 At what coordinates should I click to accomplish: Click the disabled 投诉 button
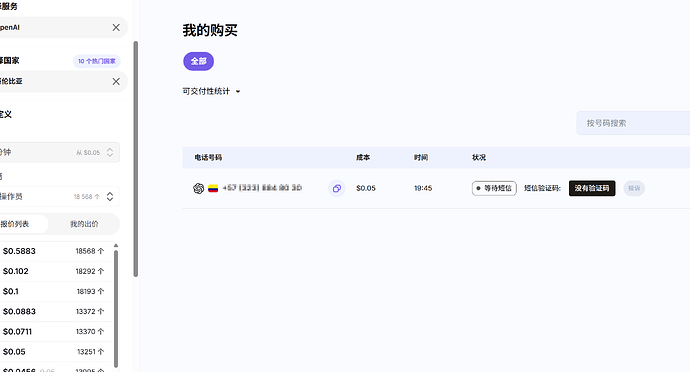coord(634,188)
